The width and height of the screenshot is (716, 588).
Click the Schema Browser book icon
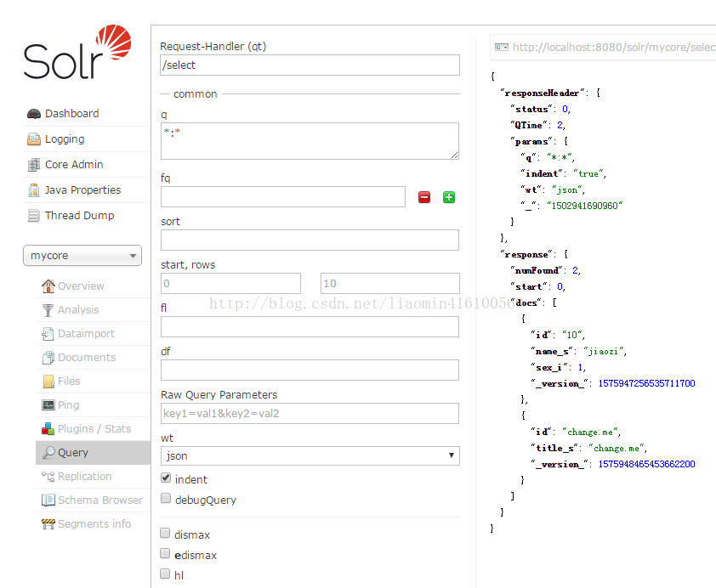48,500
